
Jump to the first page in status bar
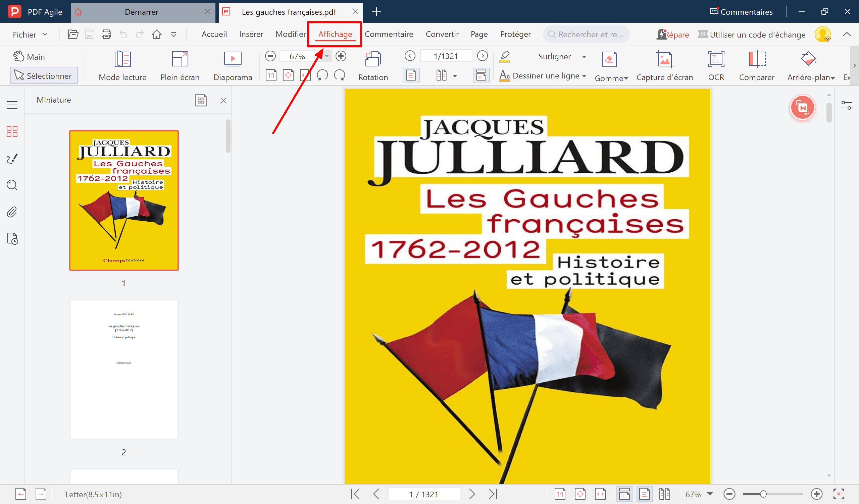[355, 494]
